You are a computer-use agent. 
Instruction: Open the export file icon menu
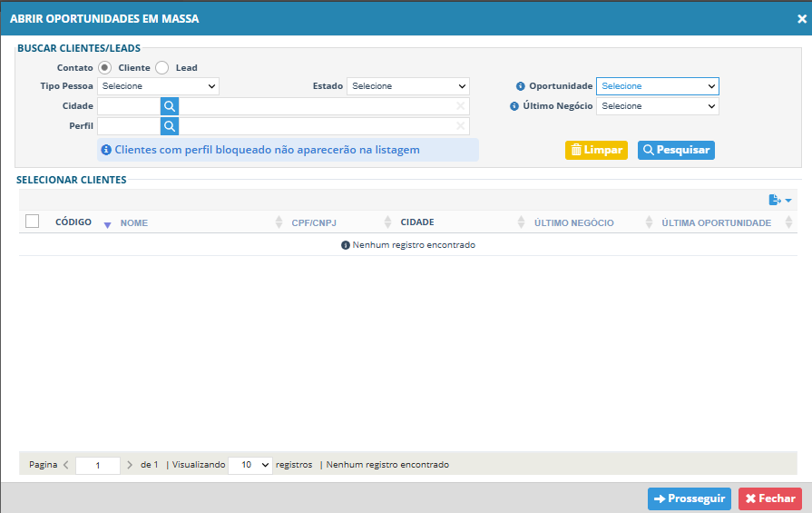pyautogui.click(x=780, y=200)
